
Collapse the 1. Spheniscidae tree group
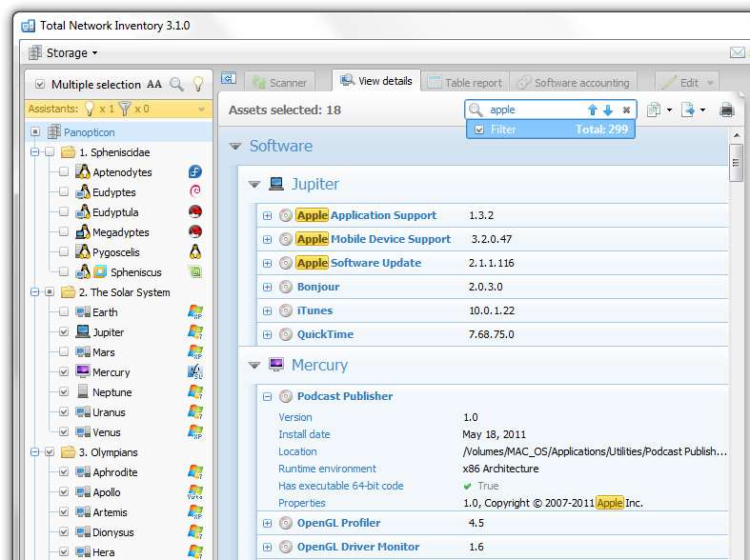pos(34,152)
